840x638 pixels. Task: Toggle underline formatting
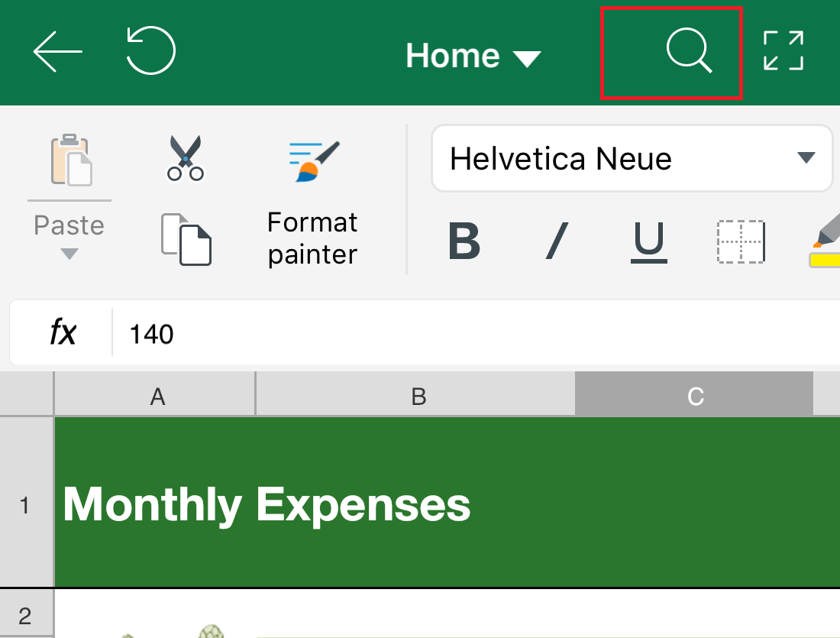point(649,242)
